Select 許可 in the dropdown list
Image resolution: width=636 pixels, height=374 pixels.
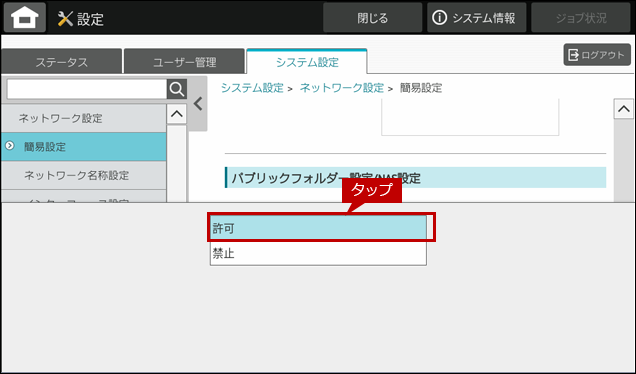click(x=318, y=228)
